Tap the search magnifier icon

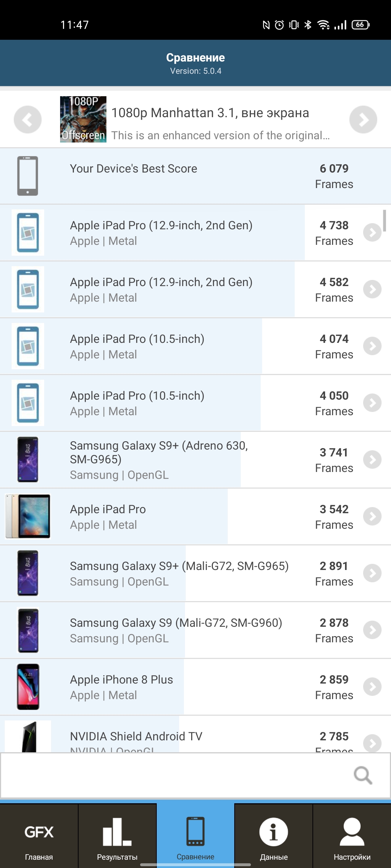pyautogui.click(x=363, y=775)
